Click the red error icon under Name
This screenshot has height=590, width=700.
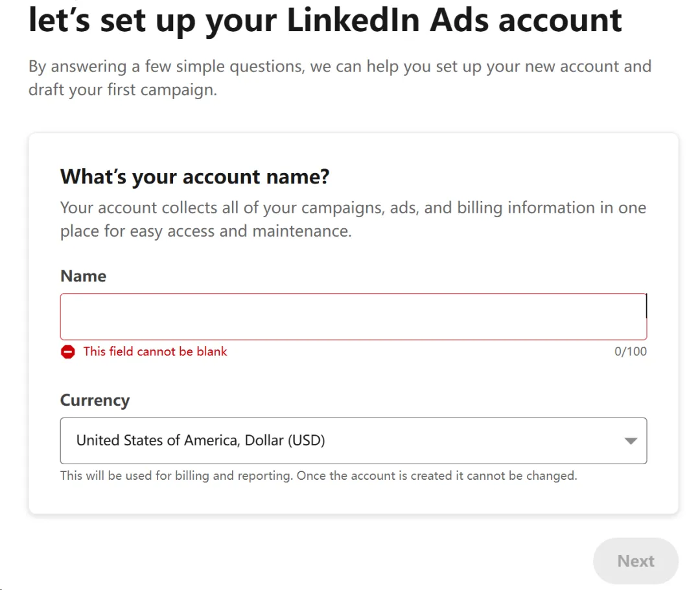click(x=68, y=352)
